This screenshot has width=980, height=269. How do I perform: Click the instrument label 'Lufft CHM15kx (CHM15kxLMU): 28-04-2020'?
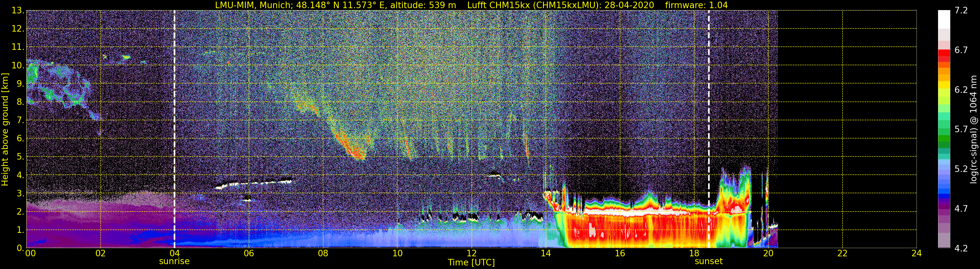click(x=560, y=5)
